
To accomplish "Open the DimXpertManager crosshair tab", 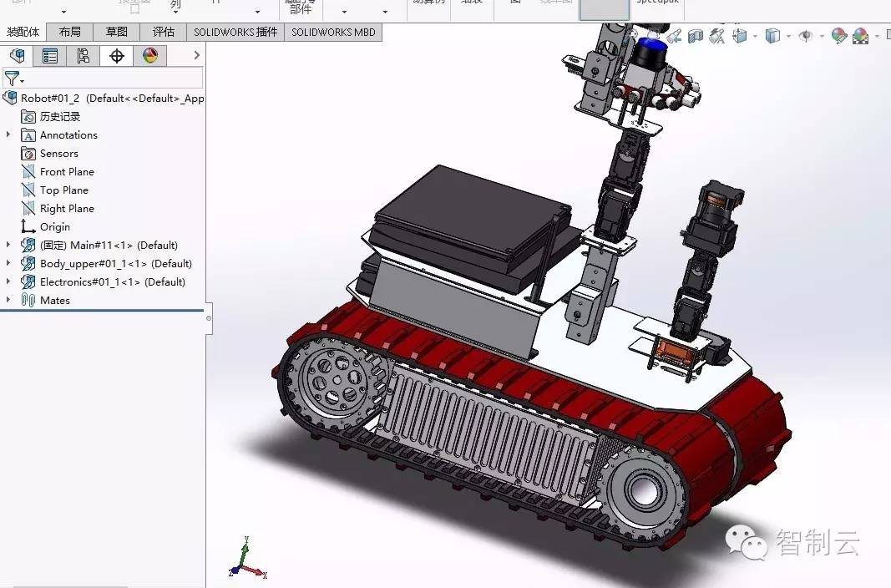I will click(116, 56).
